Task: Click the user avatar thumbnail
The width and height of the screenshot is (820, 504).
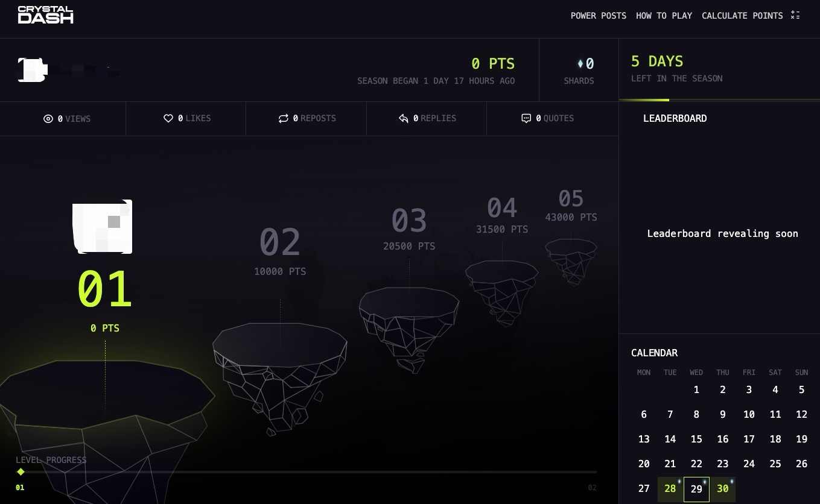Action: coord(33,69)
